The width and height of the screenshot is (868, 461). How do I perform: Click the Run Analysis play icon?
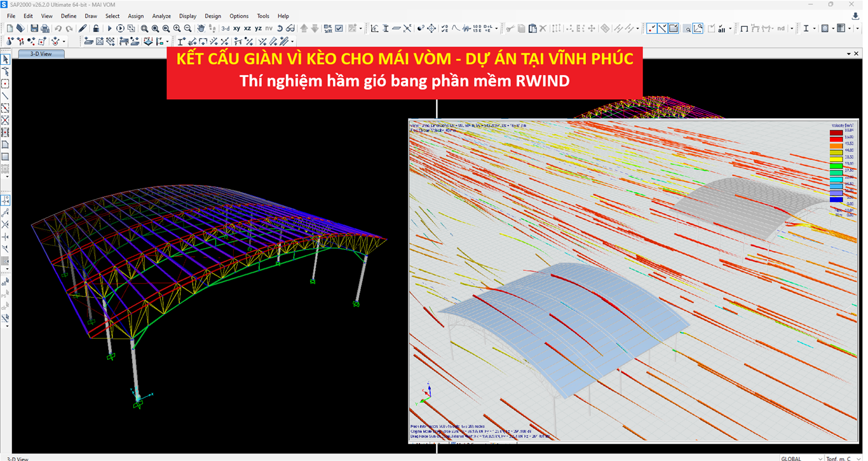tap(109, 29)
